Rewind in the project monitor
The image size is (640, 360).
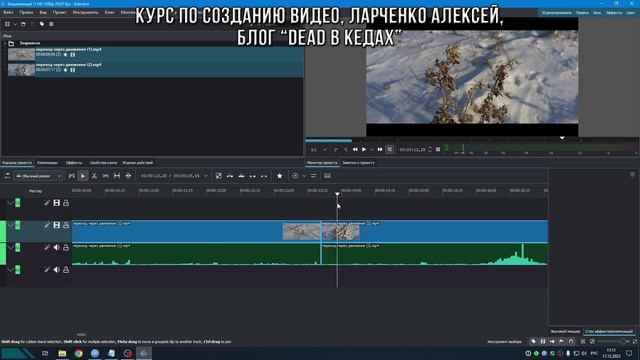(355, 150)
